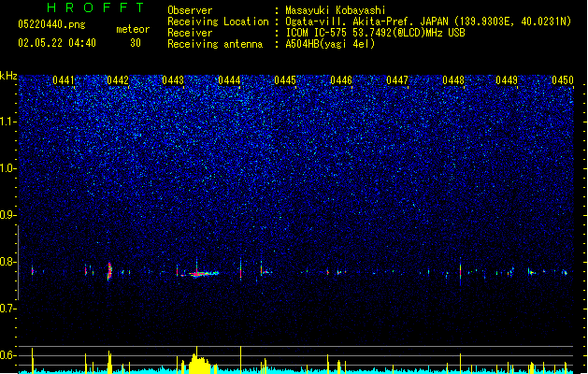Click the 0443 time marker

pos(173,80)
